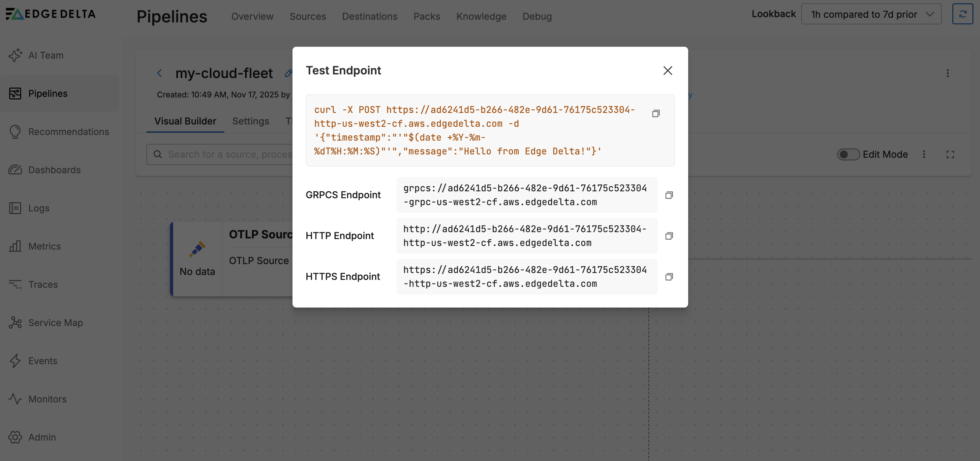This screenshot has height=461, width=980.
Task: Open the fleet three-dot options menu
Action: [947, 73]
